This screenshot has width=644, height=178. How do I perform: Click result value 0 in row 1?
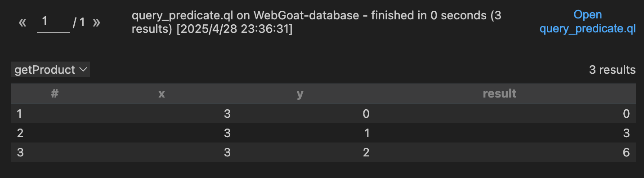[626, 114]
